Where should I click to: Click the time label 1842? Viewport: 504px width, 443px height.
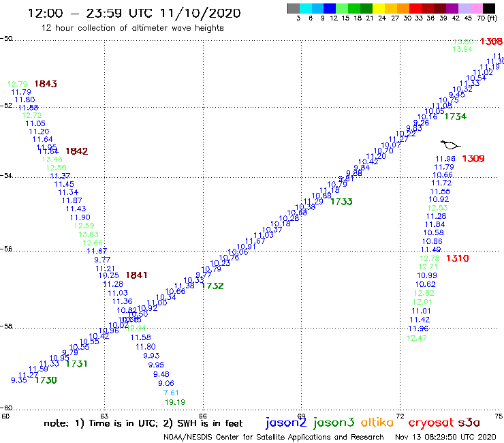[76, 151]
